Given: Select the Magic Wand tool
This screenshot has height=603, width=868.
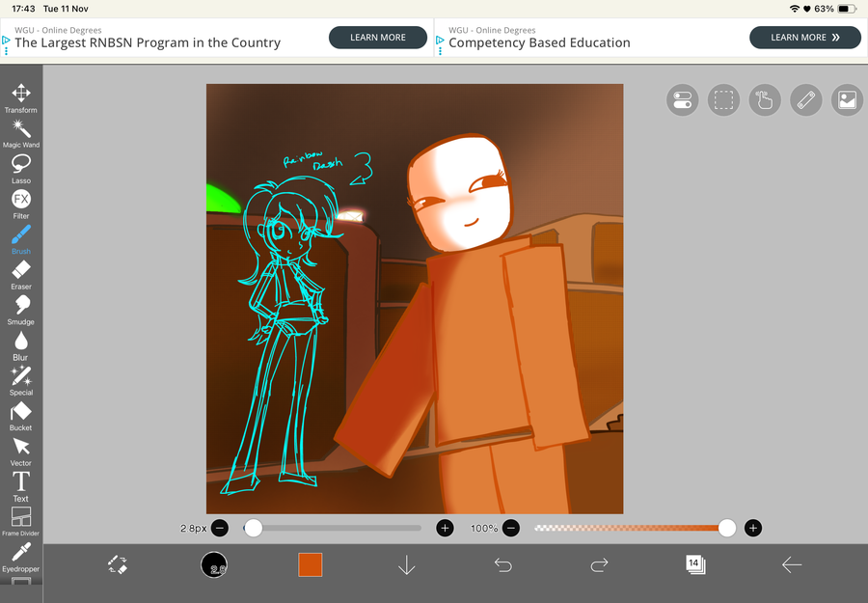Looking at the screenshot, I should pyautogui.click(x=21, y=133).
